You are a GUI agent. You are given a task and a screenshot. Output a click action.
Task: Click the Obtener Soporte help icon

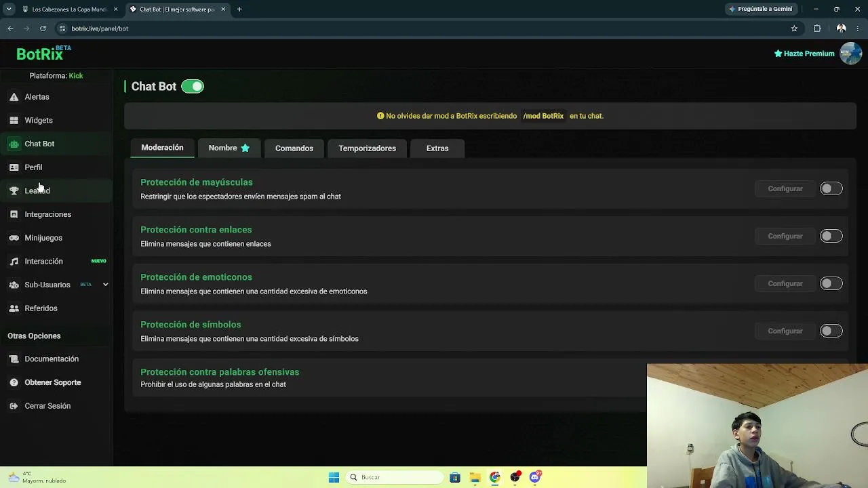[14, 382]
